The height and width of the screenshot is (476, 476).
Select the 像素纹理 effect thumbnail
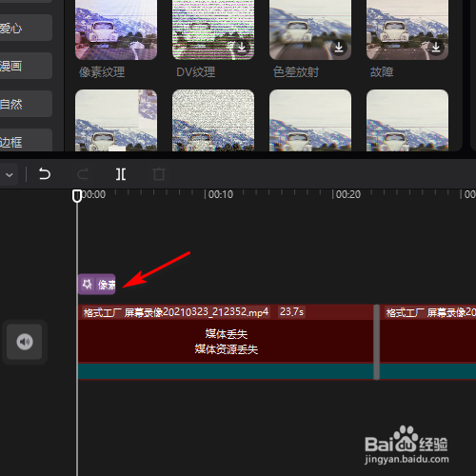point(116,30)
